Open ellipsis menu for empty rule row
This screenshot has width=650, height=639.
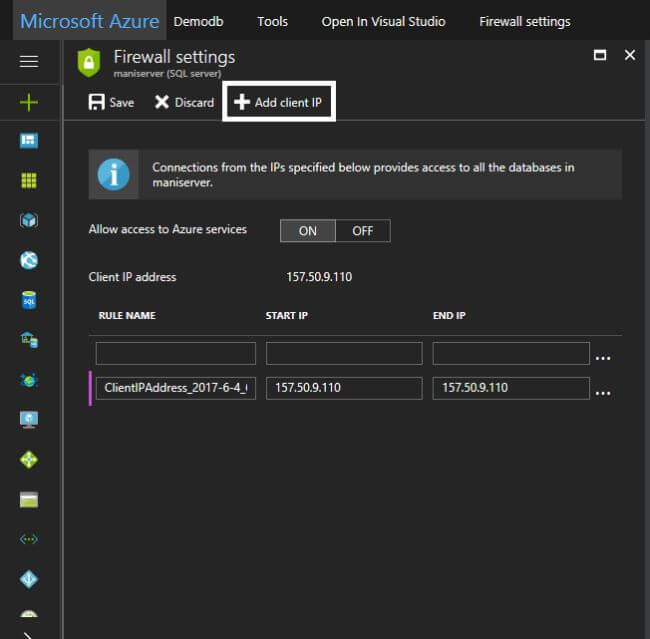tap(603, 357)
